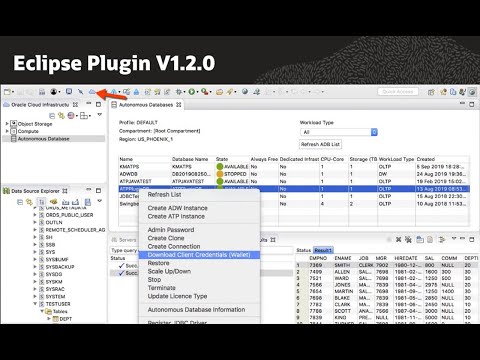The height and width of the screenshot is (360, 480).
Task: Open the Workload Type dropdown
Action: point(339,132)
